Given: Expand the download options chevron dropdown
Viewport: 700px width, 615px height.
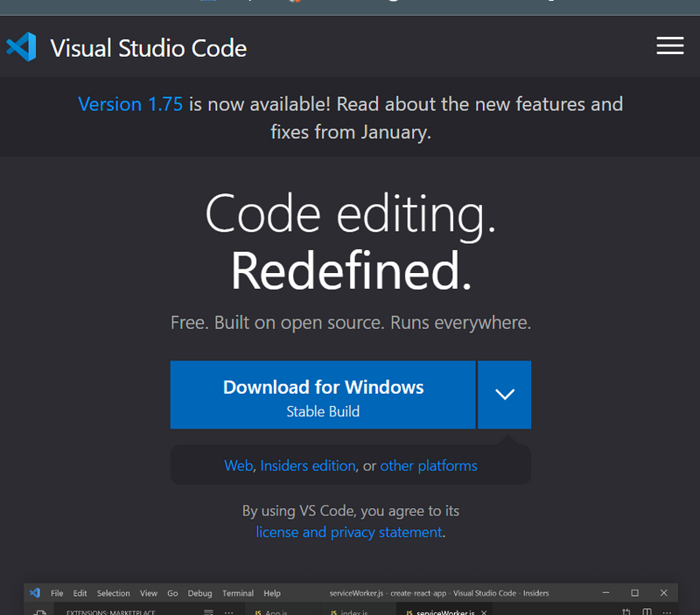Looking at the screenshot, I should [x=505, y=395].
